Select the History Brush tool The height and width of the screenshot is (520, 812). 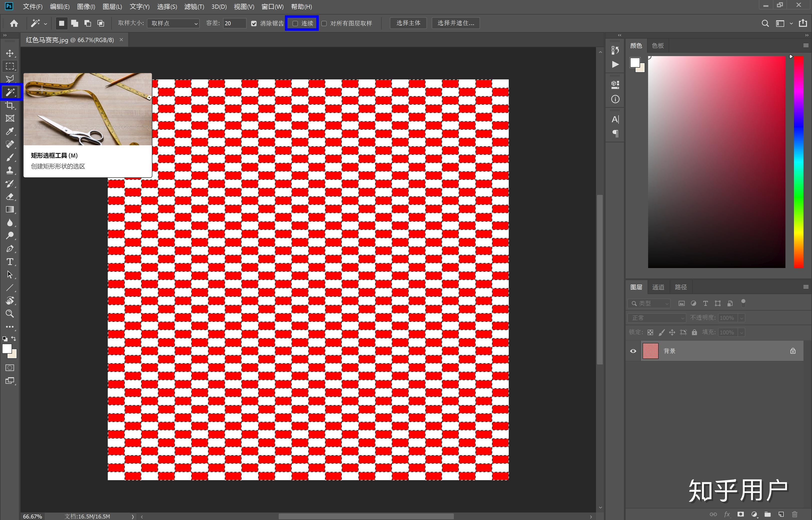tap(10, 184)
